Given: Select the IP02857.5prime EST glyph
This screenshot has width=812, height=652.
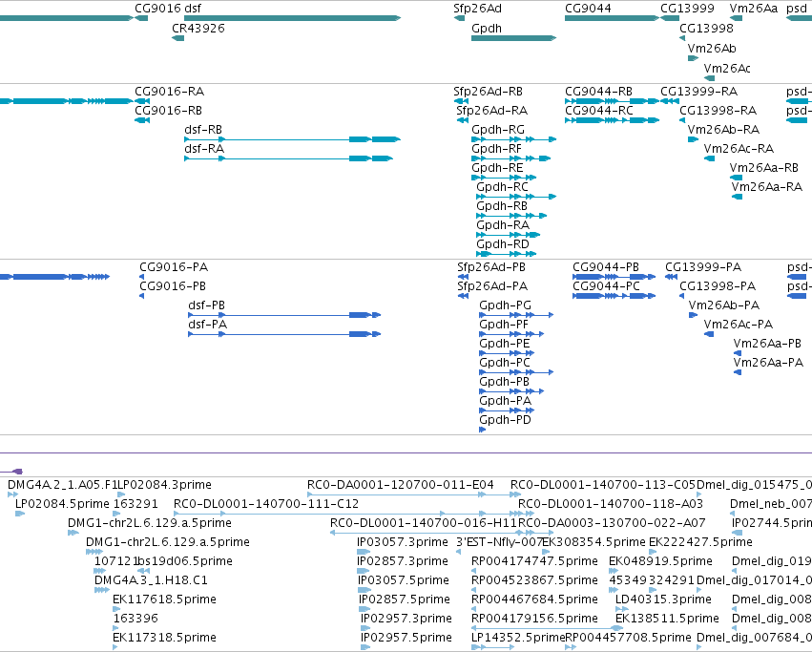Looking at the screenshot, I should (x=364, y=609).
